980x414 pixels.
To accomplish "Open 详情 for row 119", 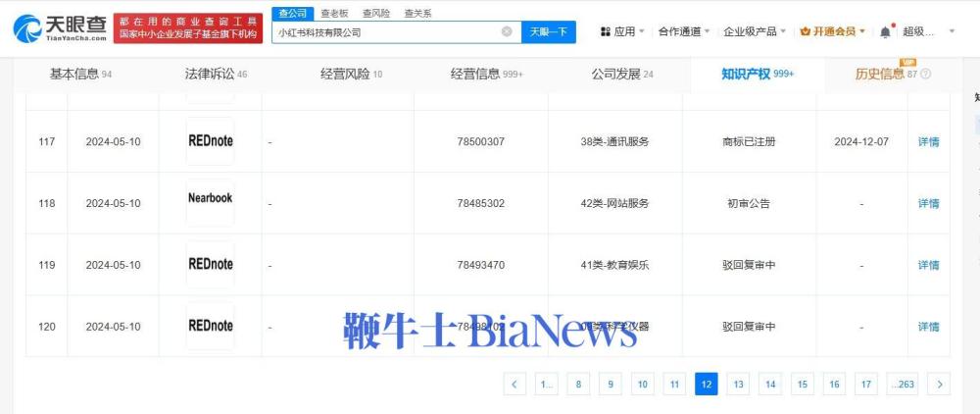I will [928, 265].
